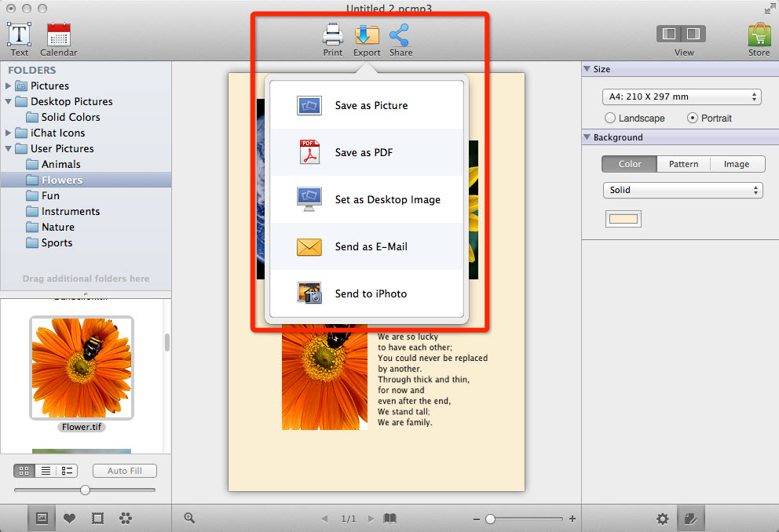Click the heart favorites icon
Image resolution: width=779 pixels, height=532 pixels.
[x=69, y=518]
